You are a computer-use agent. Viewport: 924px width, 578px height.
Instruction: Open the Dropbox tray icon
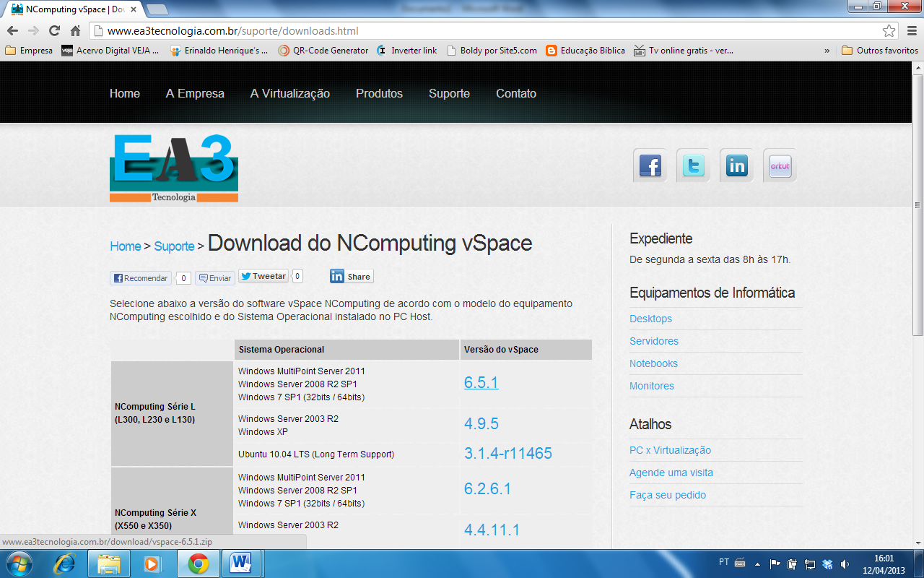[x=827, y=564]
